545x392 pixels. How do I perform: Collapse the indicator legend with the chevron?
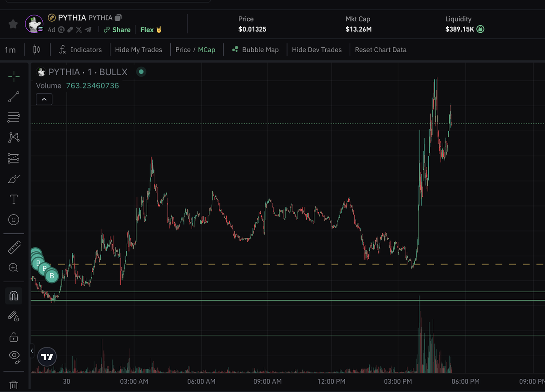pos(44,99)
